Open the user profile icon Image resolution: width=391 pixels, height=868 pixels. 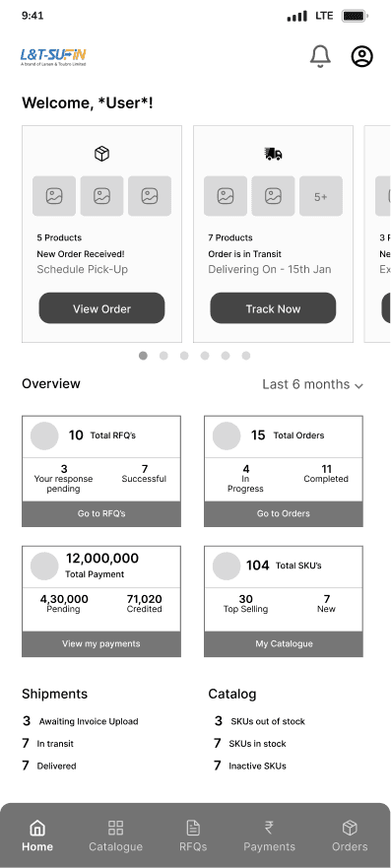[x=361, y=56]
